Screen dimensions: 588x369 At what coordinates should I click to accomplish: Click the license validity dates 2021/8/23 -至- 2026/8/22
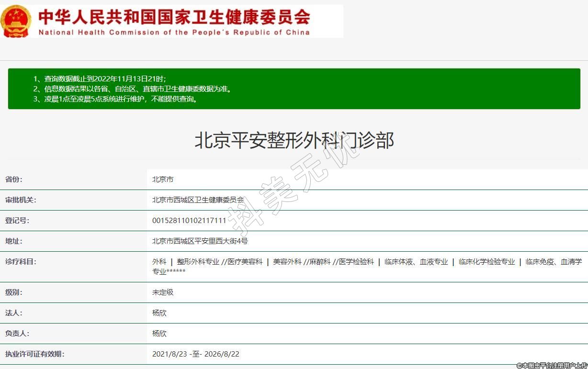coord(195,354)
